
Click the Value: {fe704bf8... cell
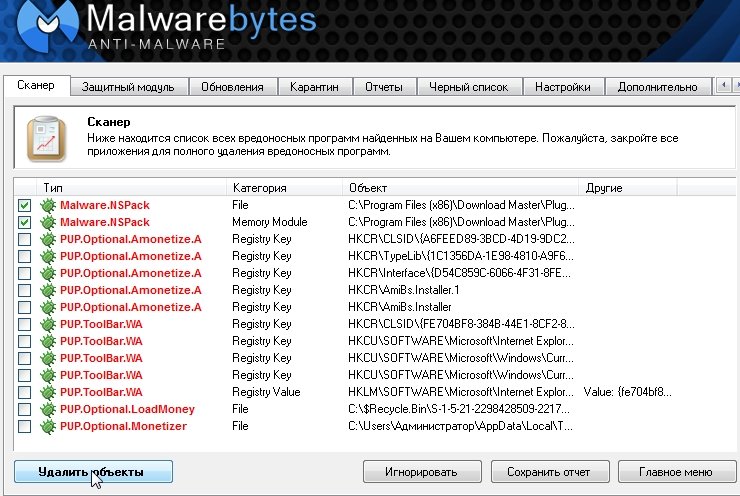pyautogui.click(x=627, y=392)
